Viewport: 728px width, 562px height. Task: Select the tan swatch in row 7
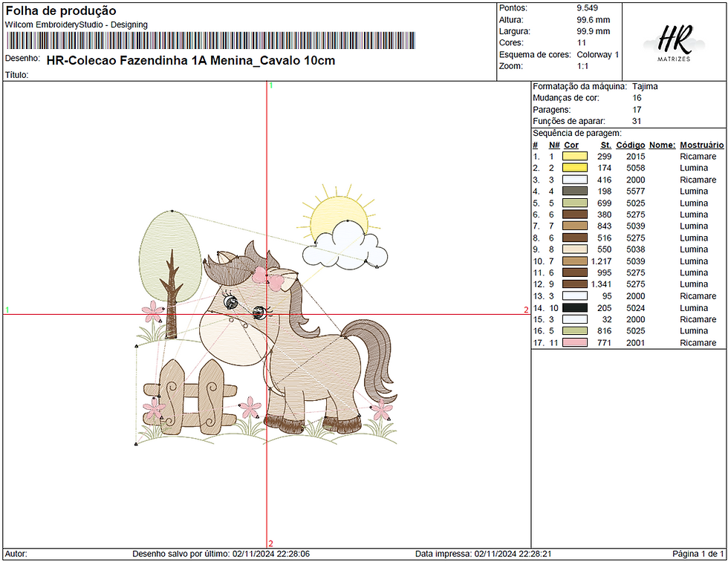click(x=575, y=226)
